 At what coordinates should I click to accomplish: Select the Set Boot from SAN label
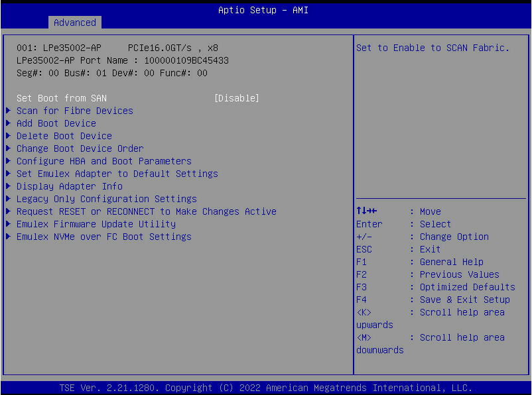62,98
